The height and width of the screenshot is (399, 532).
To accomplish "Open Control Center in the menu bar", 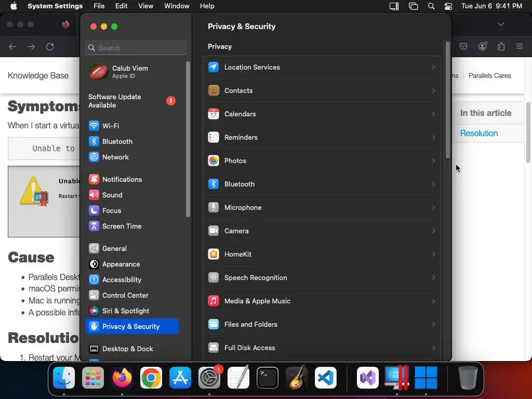I will [x=448, y=6].
